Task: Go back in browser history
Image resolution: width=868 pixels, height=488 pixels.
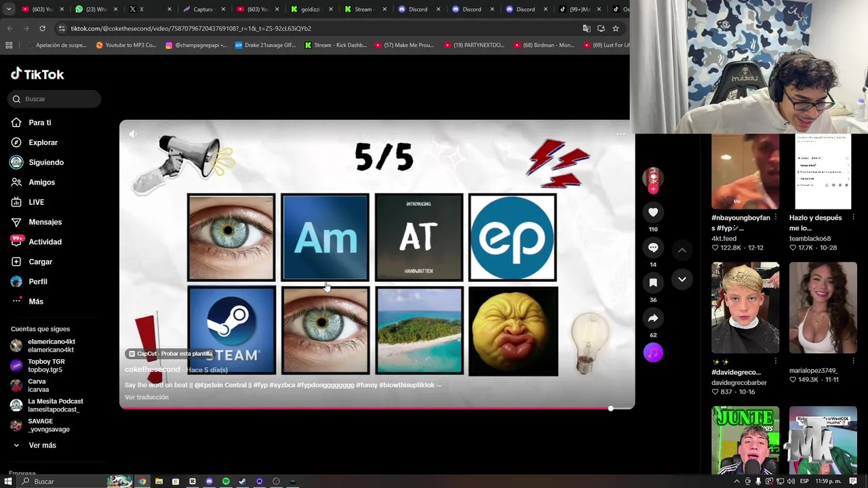Action: (x=9, y=28)
